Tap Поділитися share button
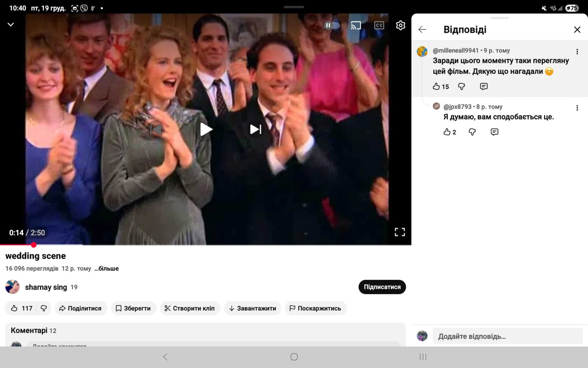 (x=81, y=308)
